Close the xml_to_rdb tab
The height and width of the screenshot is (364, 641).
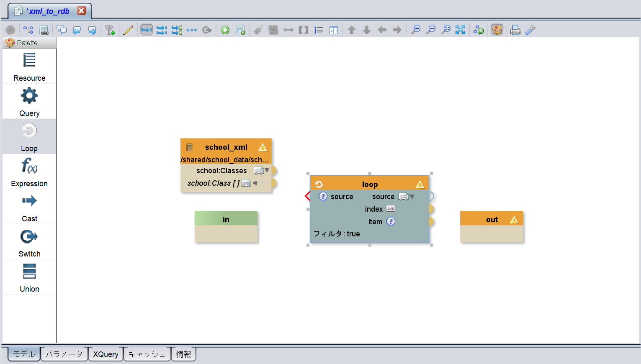(82, 10)
